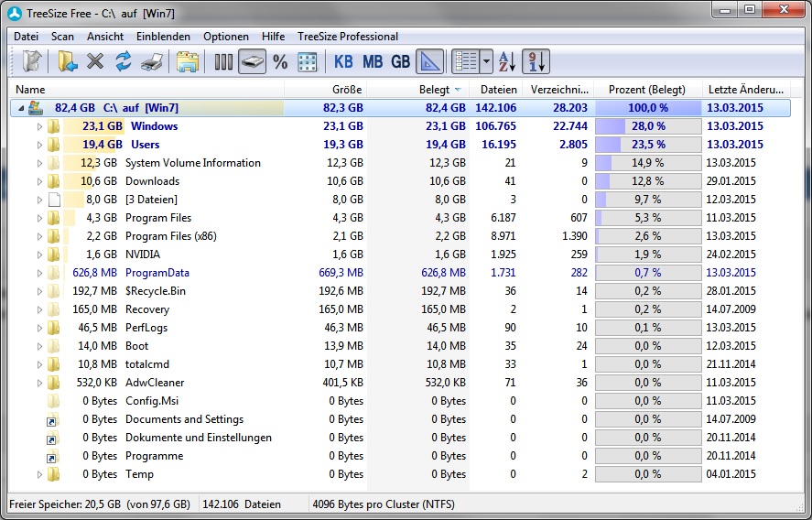Toggle the allocated space drive icon

pyautogui.click(x=252, y=61)
